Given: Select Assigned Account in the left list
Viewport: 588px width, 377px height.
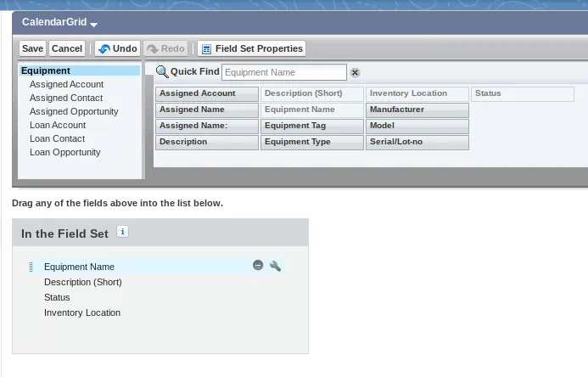Looking at the screenshot, I should pos(66,84).
